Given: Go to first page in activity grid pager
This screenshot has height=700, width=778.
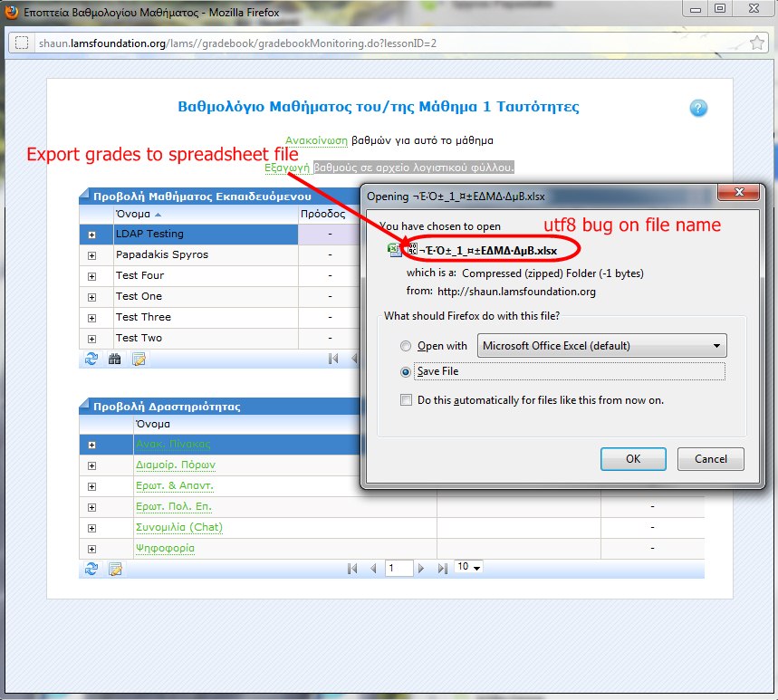Looking at the screenshot, I should coord(353,569).
